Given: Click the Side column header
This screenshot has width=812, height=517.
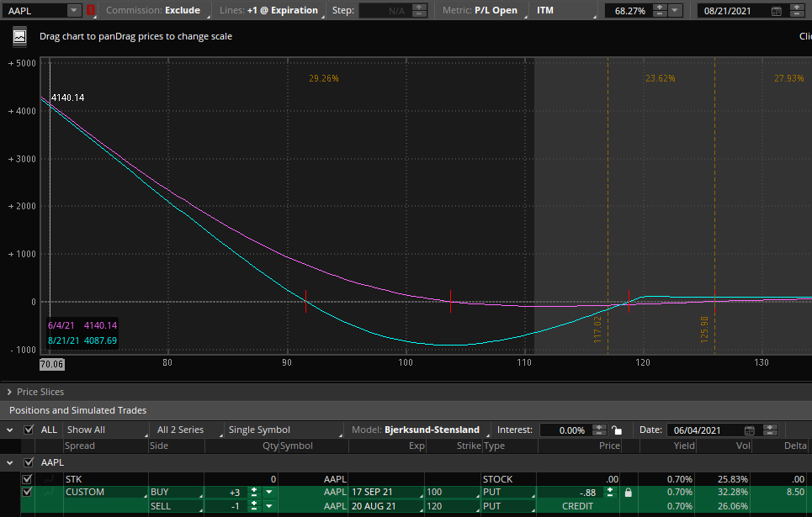Looking at the screenshot, I should point(159,446).
